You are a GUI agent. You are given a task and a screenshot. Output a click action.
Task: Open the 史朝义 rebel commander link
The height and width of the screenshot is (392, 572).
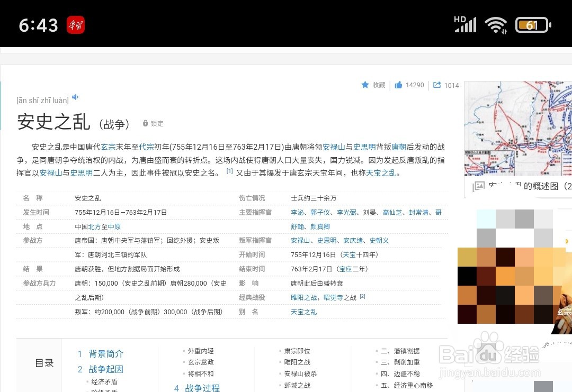[379, 241]
